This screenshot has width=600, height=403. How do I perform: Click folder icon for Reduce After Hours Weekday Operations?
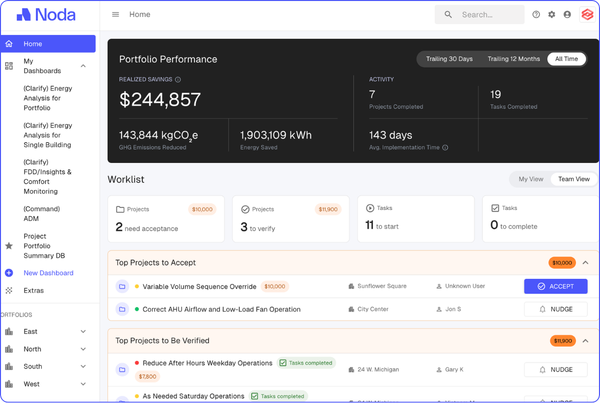[122, 370]
